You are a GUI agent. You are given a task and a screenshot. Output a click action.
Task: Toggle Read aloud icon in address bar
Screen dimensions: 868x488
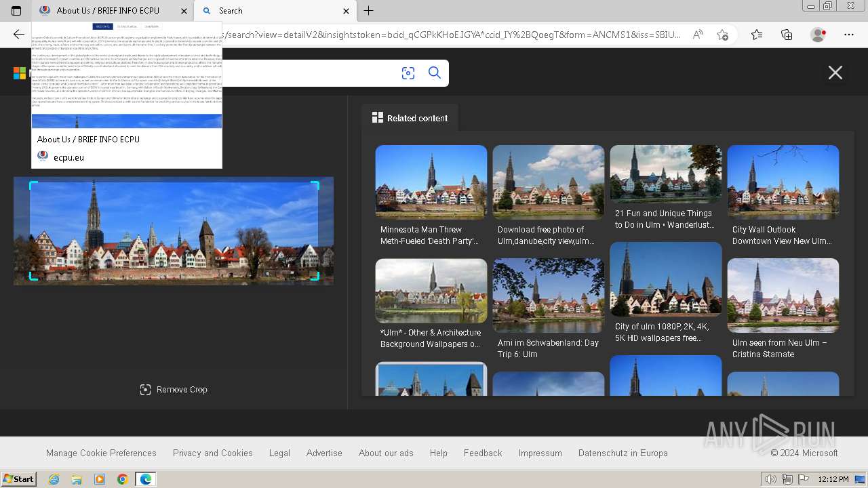coord(696,35)
